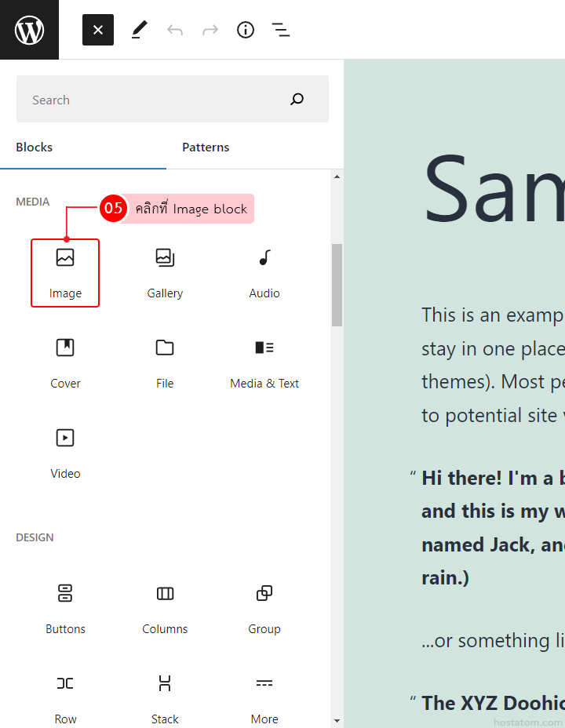Click the WordPress logo button

click(29, 30)
